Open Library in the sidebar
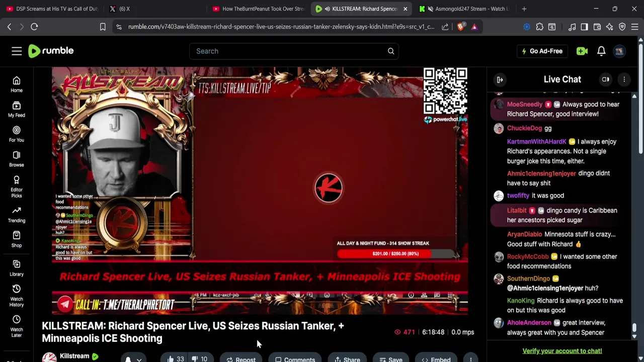The width and height of the screenshot is (644, 362). tap(17, 268)
